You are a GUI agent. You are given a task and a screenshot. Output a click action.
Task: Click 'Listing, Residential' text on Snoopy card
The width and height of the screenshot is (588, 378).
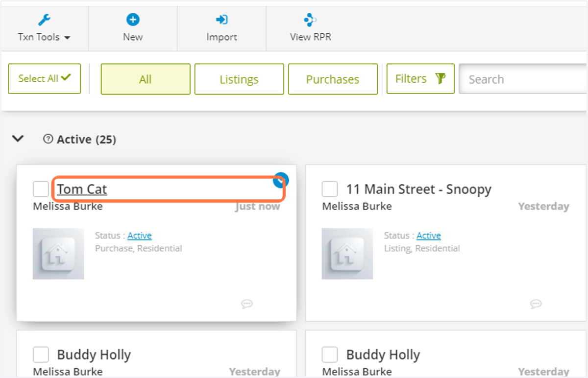(422, 248)
